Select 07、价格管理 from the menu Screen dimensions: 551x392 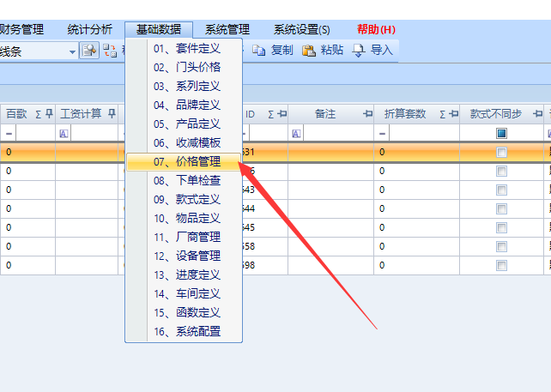pyautogui.click(x=186, y=161)
